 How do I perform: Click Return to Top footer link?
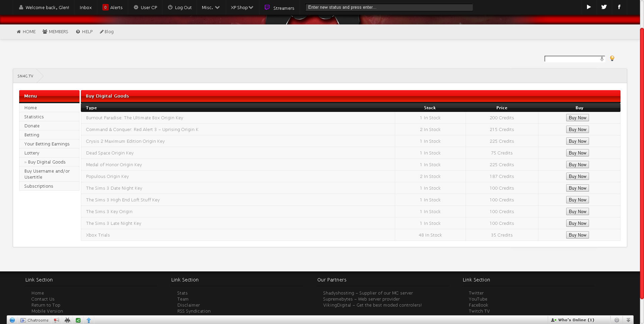pos(46,305)
